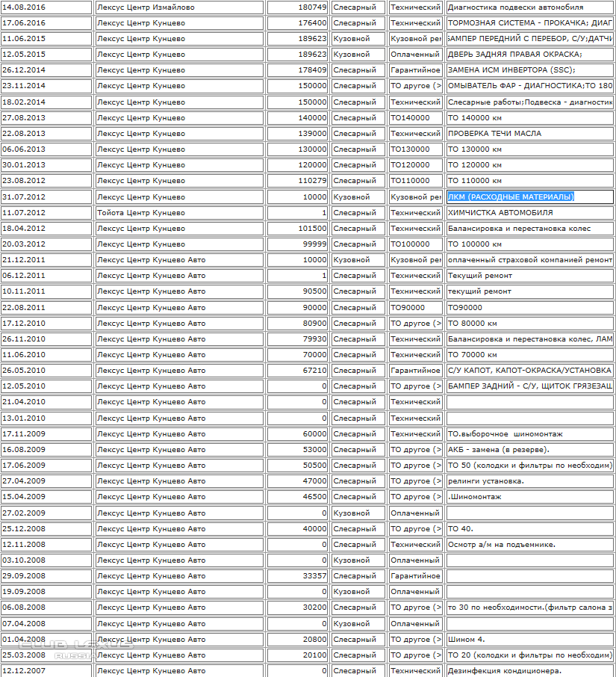Click the date cell 06.06.2013

[x=46, y=149]
